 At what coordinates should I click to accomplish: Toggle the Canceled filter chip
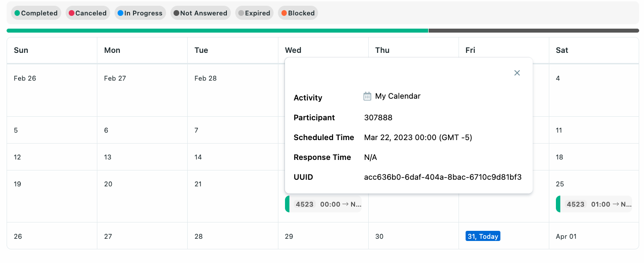pyautogui.click(x=88, y=13)
